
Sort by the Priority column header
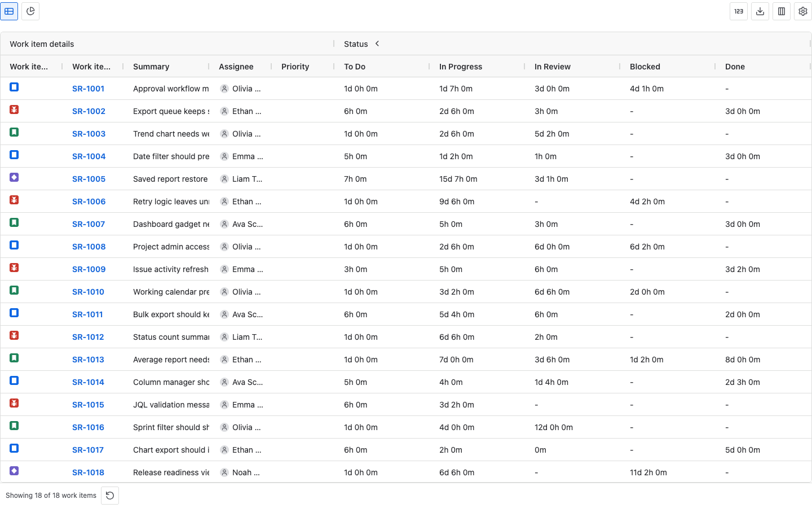coord(295,67)
